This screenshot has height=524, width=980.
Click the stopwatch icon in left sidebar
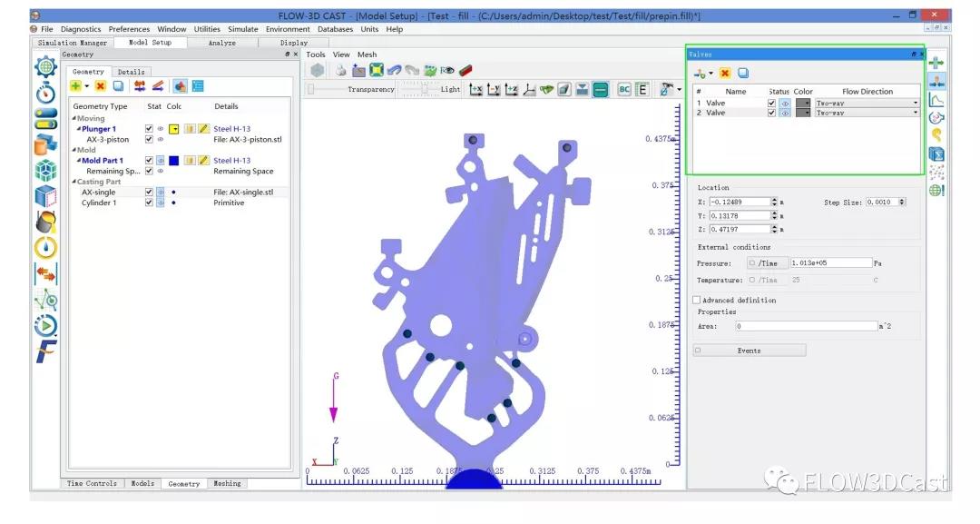coord(45,94)
